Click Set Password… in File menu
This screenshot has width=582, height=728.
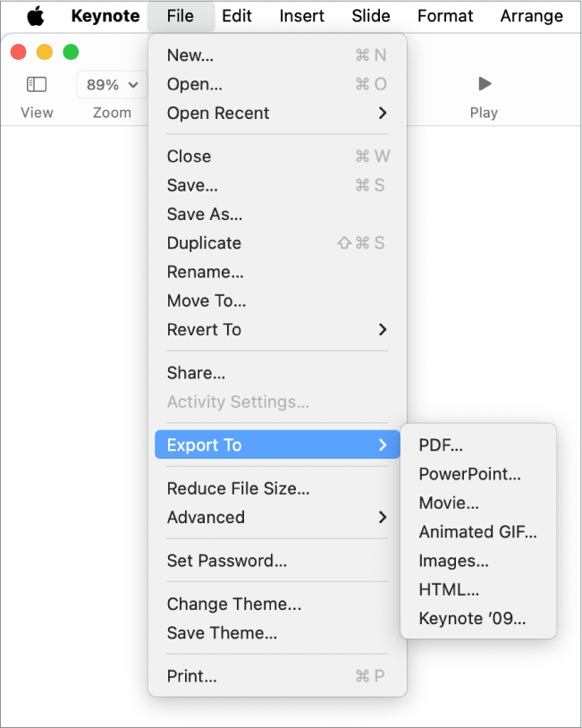[227, 561]
